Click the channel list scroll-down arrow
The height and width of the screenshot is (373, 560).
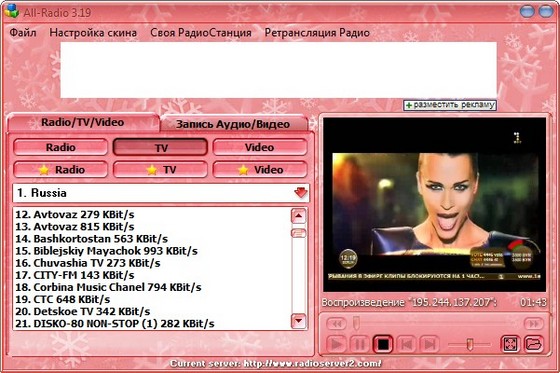pos(299,321)
